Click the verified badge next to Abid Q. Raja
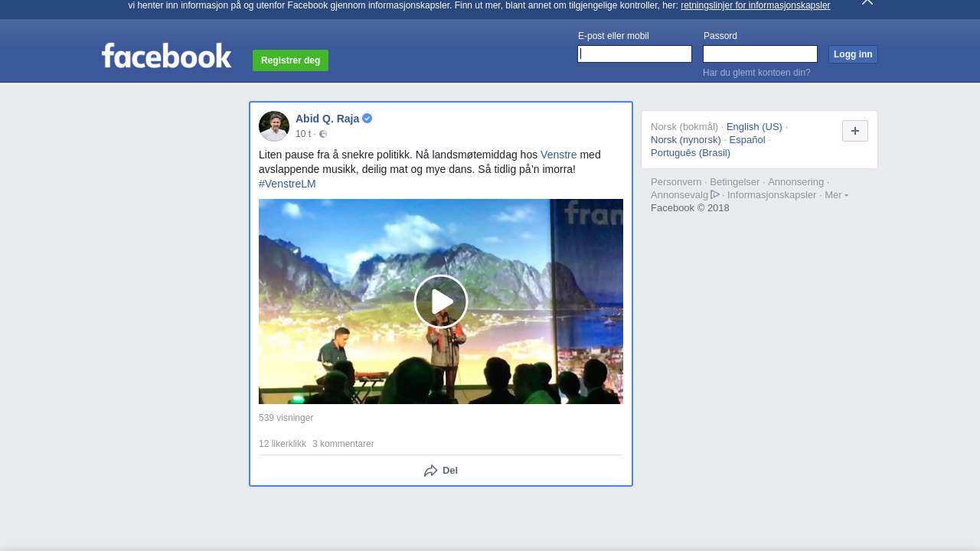The width and height of the screenshot is (980, 551). coord(367,119)
